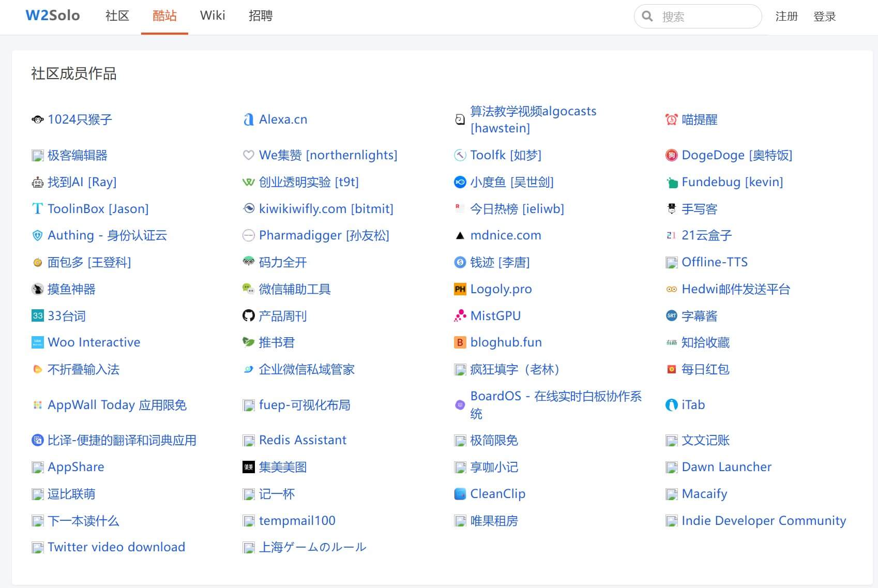Click the orange B icon for bloghub.fun

pos(460,342)
